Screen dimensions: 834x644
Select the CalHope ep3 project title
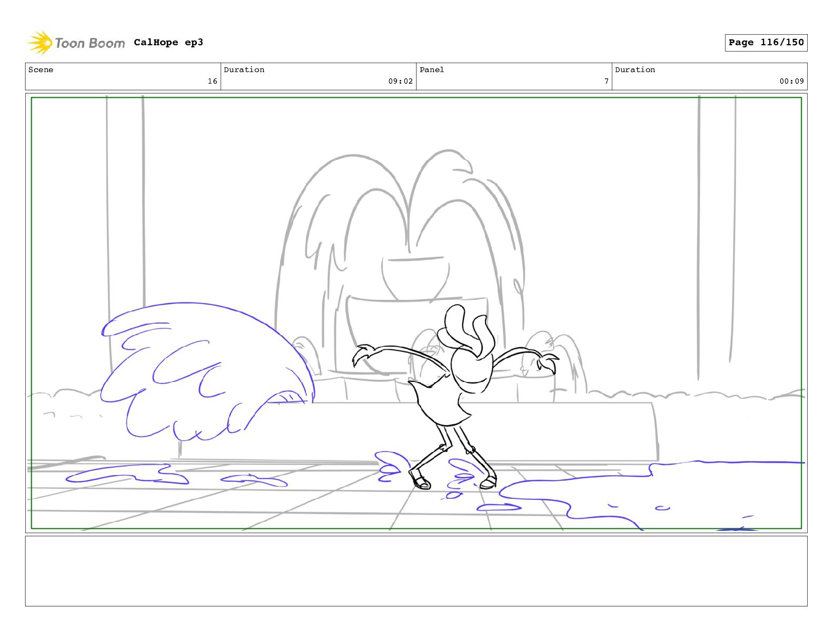pyautogui.click(x=168, y=43)
